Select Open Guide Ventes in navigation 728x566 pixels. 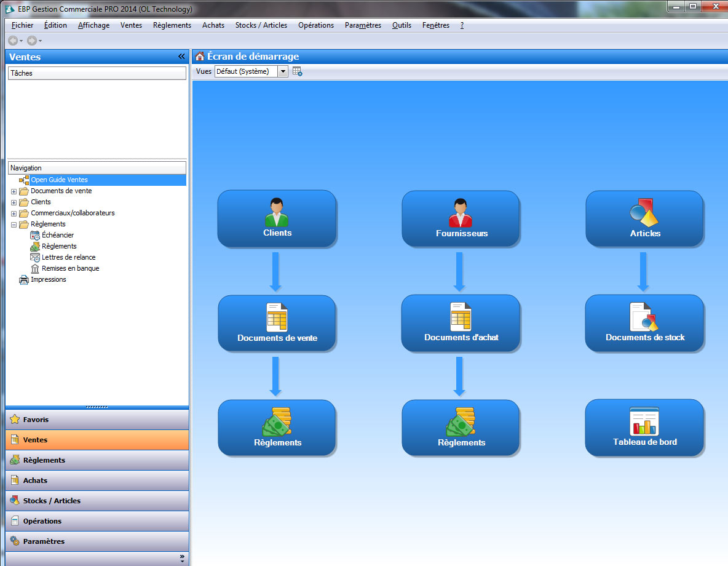pyautogui.click(x=59, y=180)
